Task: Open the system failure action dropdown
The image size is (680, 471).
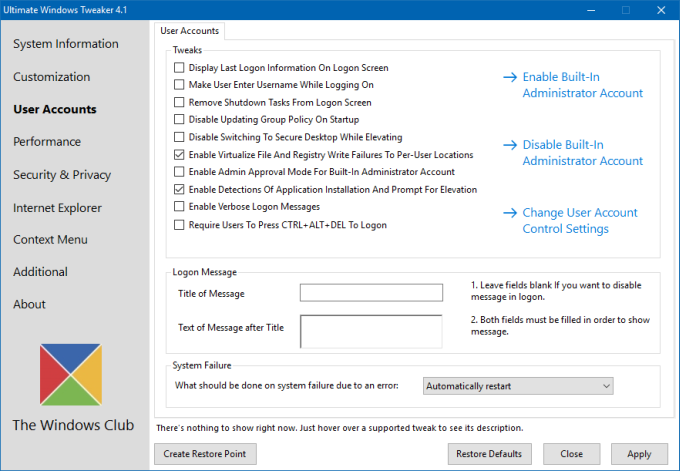Action: click(x=518, y=386)
